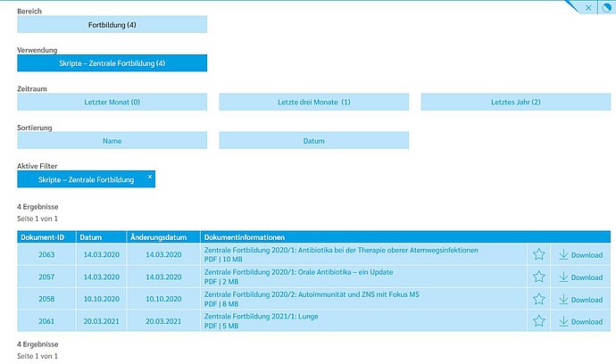Screen dimensions: 616x364
Task: Click the PDF | 5 MB file info
Action: tap(221, 326)
